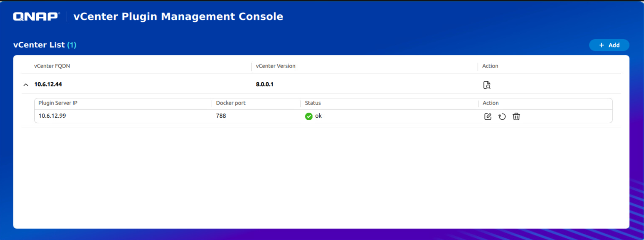Click the top Action column header

pos(490,66)
